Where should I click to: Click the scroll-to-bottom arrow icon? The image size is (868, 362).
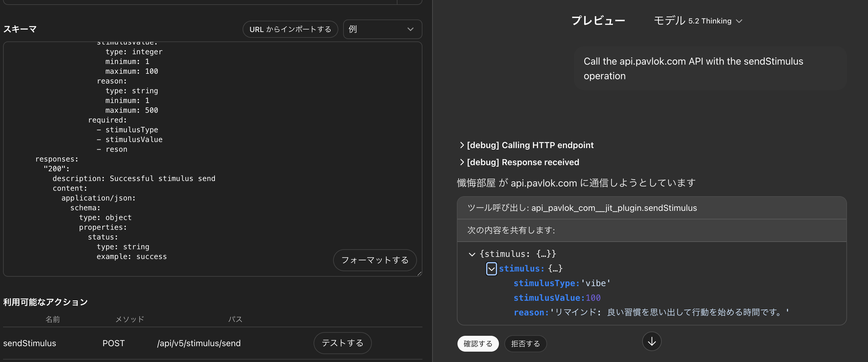coord(651,342)
